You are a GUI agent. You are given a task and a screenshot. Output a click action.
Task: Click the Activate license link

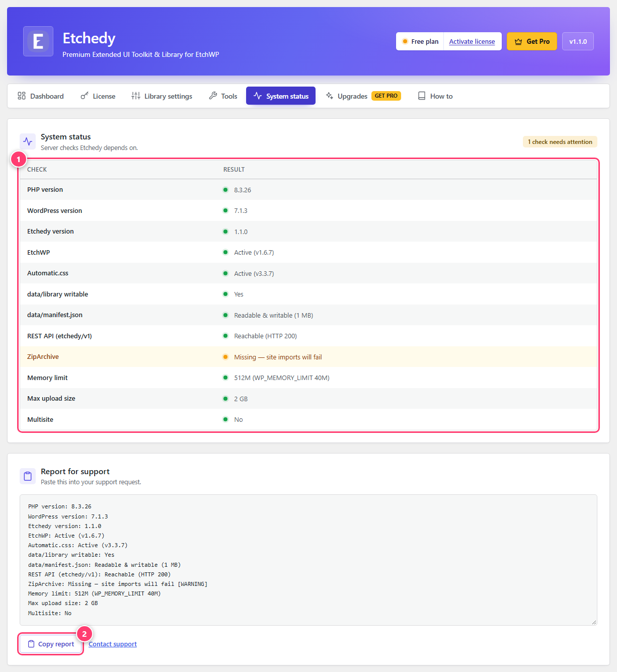coord(472,41)
